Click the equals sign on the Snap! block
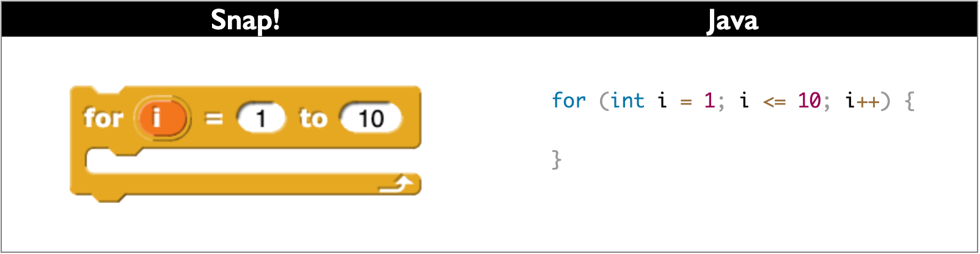980x254 pixels. (x=213, y=118)
